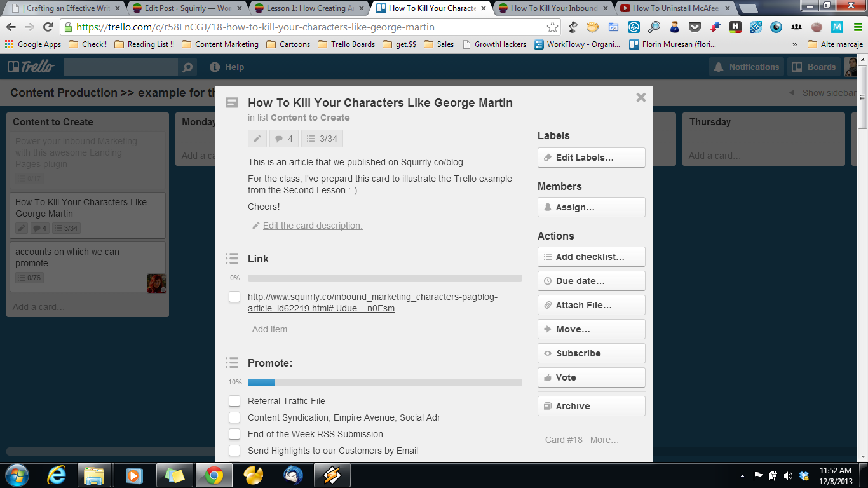
Task: Open Help from the Trello header
Action: tap(227, 67)
